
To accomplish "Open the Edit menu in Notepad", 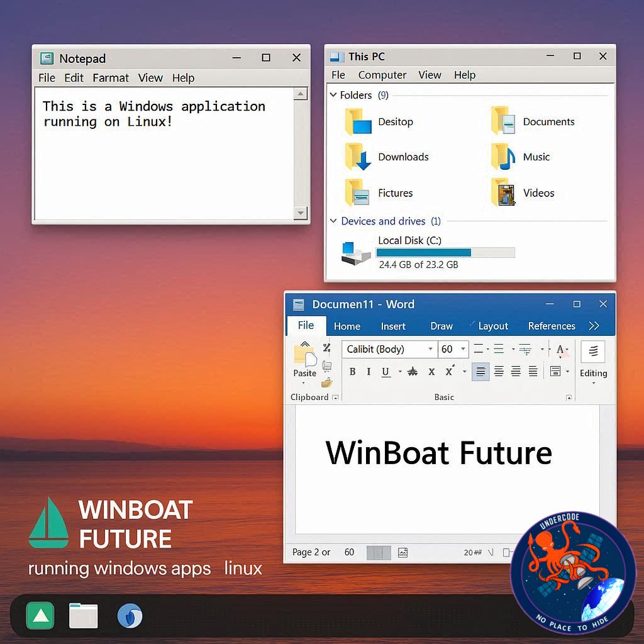I will [74, 77].
